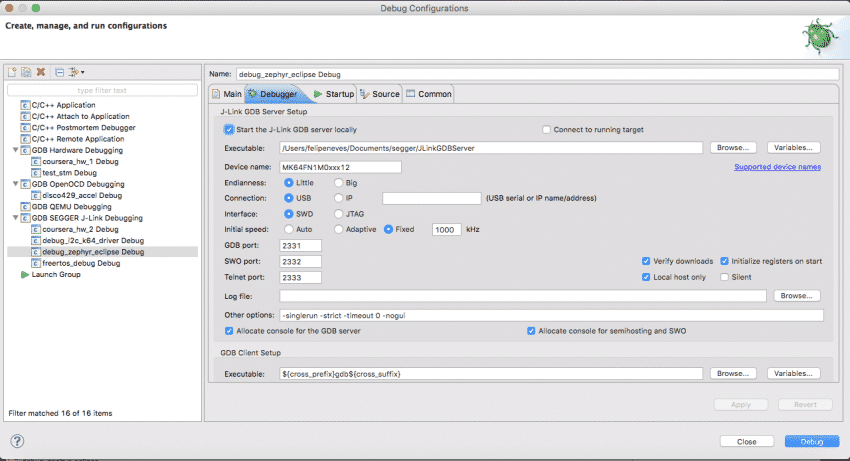This screenshot has width=850, height=461.
Task: Switch to the Startup tab
Action: point(334,94)
